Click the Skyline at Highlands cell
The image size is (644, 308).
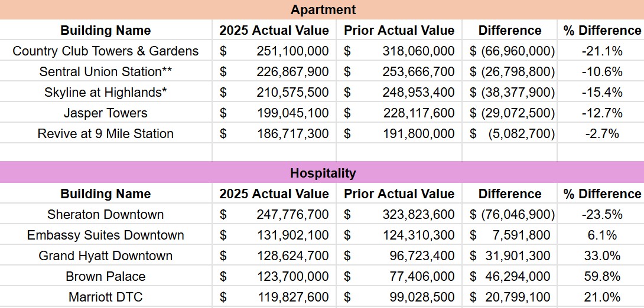(106, 92)
